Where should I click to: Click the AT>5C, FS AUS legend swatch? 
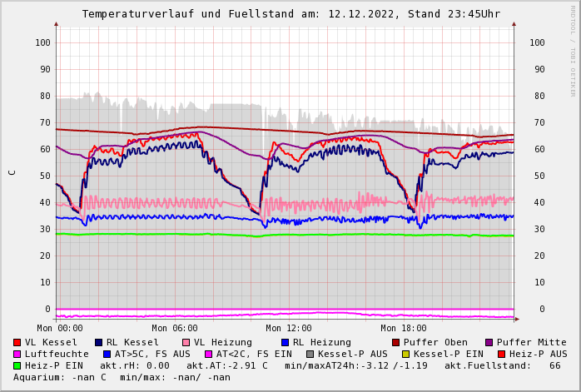[x=107, y=355]
